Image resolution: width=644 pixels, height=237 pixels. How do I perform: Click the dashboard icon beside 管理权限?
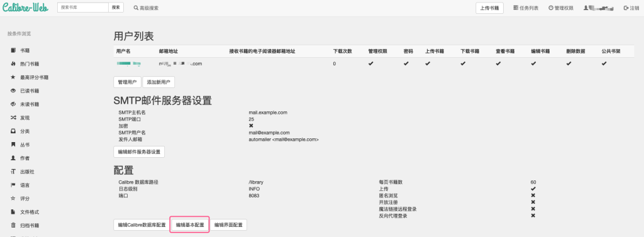click(551, 8)
